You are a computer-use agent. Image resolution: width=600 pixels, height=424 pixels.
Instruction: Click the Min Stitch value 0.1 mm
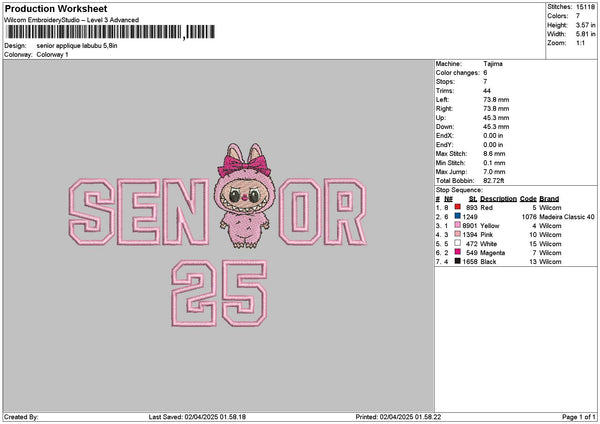[x=494, y=163]
